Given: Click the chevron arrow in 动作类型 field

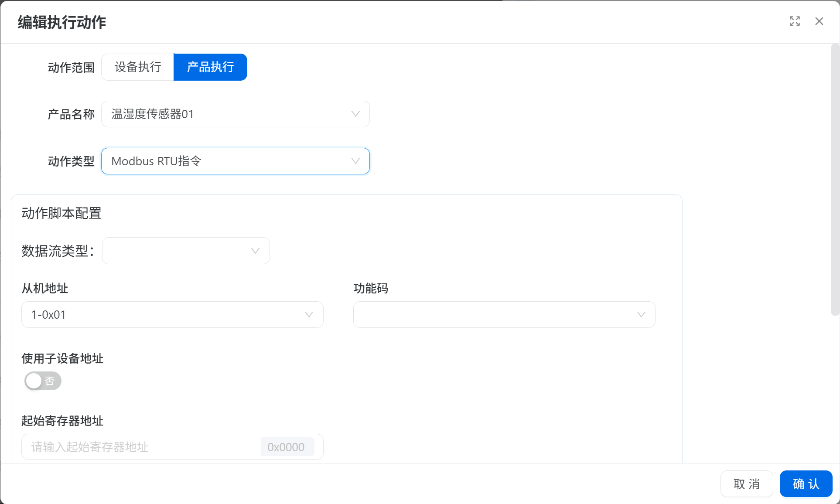Looking at the screenshot, I should click(355, 161).
